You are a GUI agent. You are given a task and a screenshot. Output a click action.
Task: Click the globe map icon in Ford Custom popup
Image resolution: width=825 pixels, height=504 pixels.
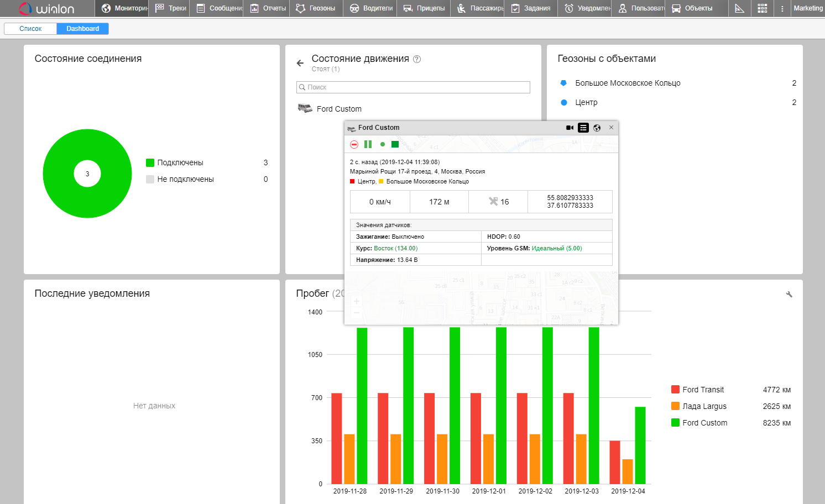597,128
